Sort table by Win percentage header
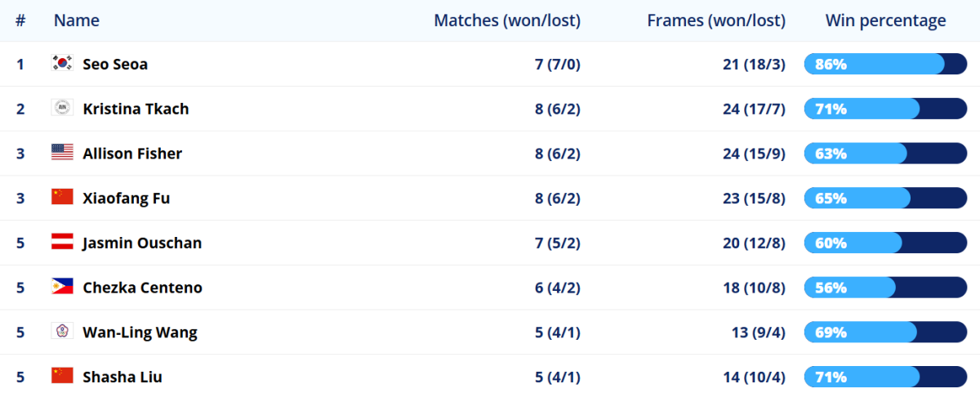Image resolution: width=980 pixels, height=393 pixels. [885, 20]
